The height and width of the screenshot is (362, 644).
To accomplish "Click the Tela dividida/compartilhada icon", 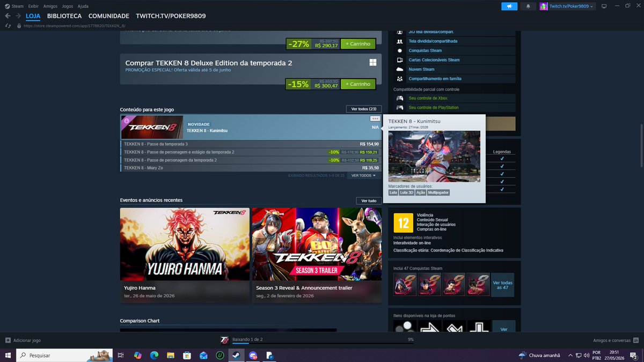I will click(399, 41).
